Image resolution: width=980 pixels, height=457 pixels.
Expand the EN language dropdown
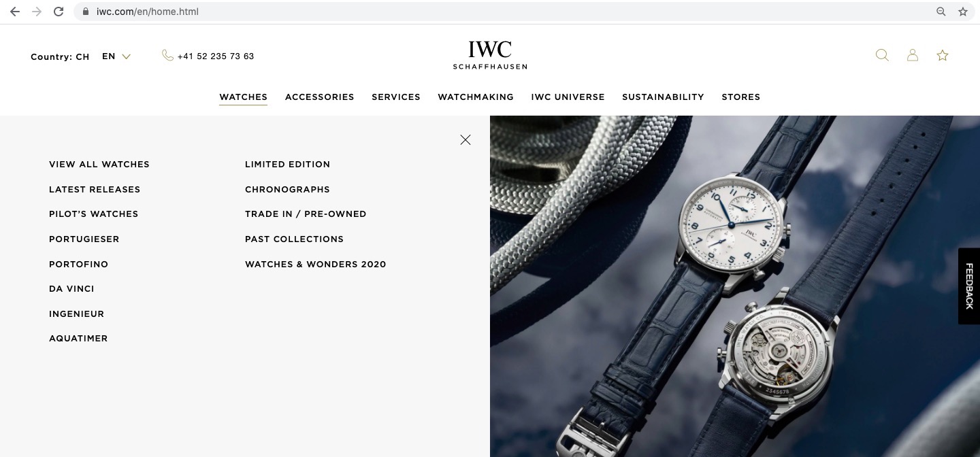tap(116, 56)
